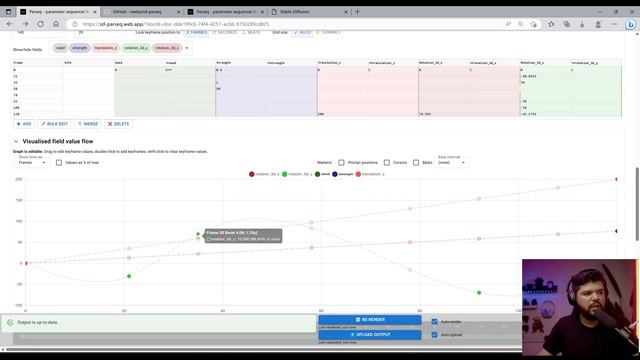
Task: Toggle the seed field chip
Action: pyautogui.click(x=60, y=48)
